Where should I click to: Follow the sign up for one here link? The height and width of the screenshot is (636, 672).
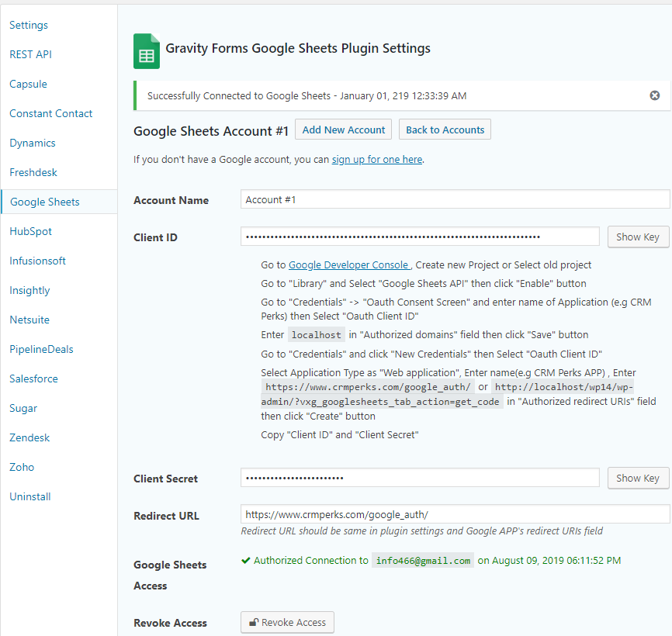coord(377,159)
